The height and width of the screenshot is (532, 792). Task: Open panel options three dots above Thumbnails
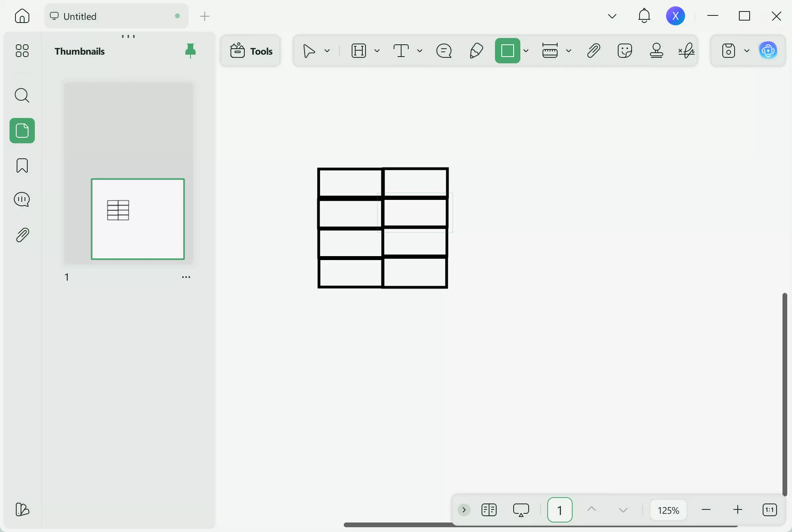click(128, 36)
